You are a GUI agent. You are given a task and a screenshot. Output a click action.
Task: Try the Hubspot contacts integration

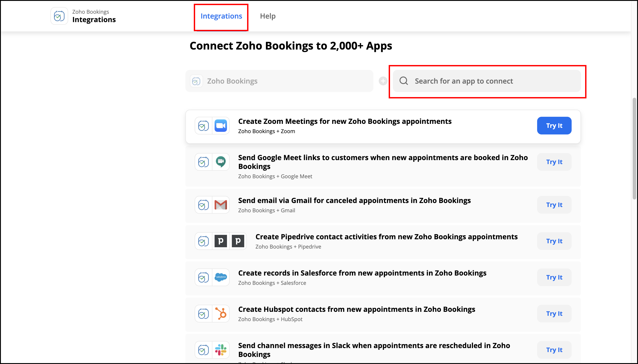pos(554,314)
